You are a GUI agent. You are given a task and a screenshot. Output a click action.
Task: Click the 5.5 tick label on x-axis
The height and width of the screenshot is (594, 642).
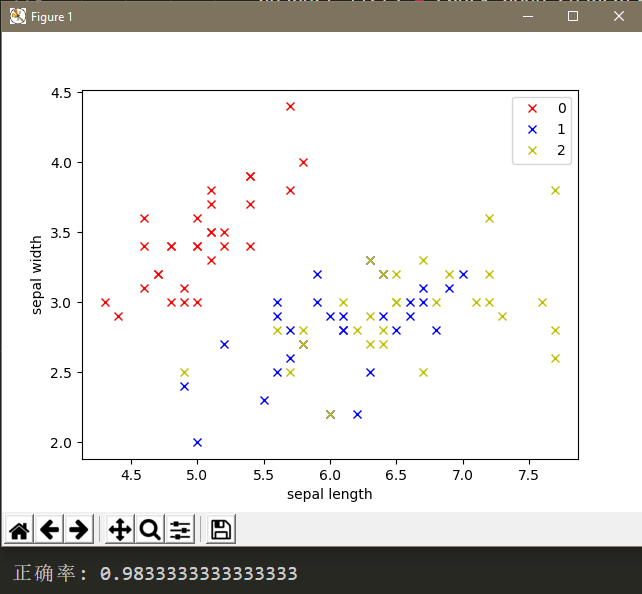pyautogui.click(x=263, y=475)
